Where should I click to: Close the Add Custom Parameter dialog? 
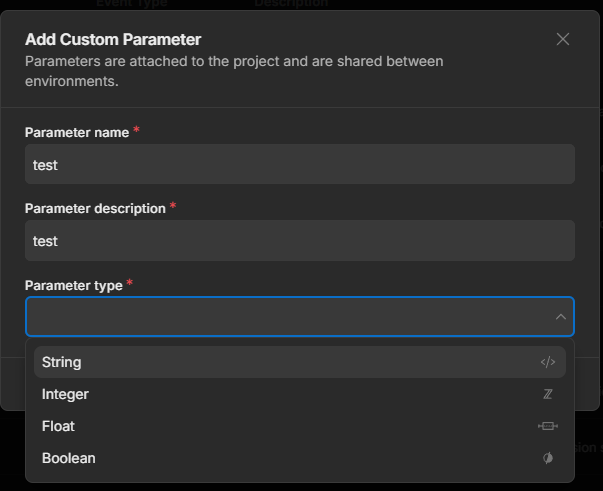pos(563,39)
